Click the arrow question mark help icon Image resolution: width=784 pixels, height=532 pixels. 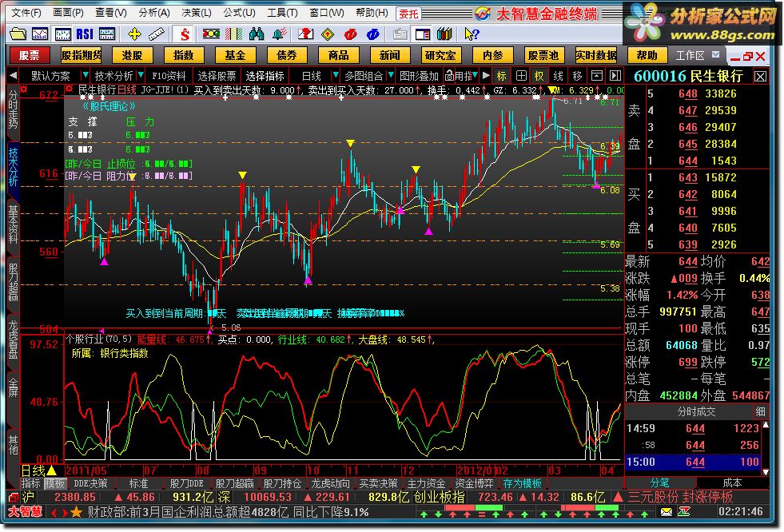[x=472, y=34]
